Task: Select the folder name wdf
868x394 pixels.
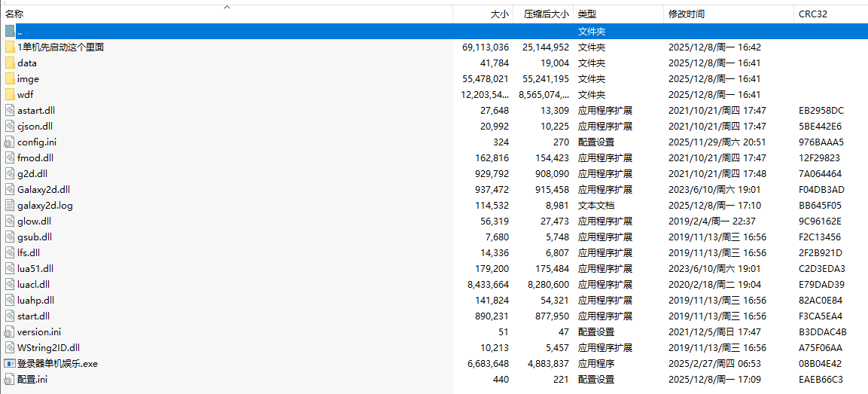Action: point(25,95)
